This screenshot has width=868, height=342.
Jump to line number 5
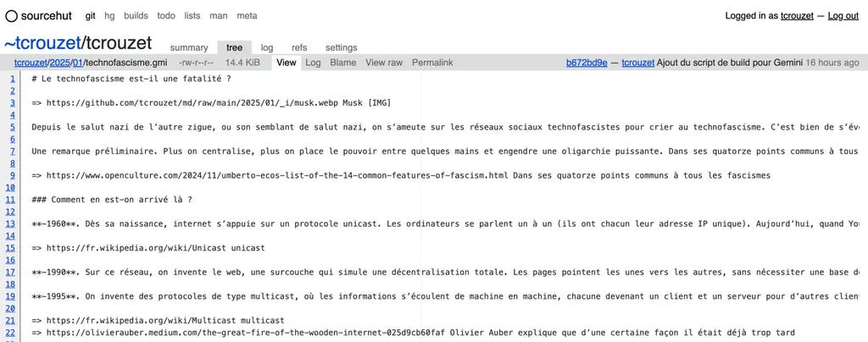click(12, 127)
